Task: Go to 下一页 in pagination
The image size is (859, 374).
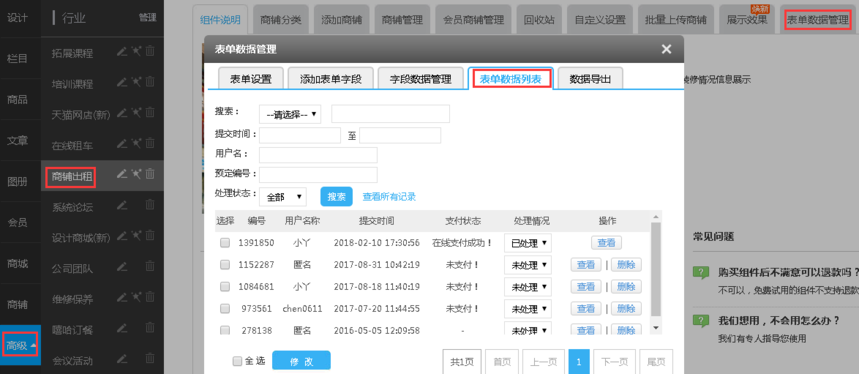Action: [615, 362]
